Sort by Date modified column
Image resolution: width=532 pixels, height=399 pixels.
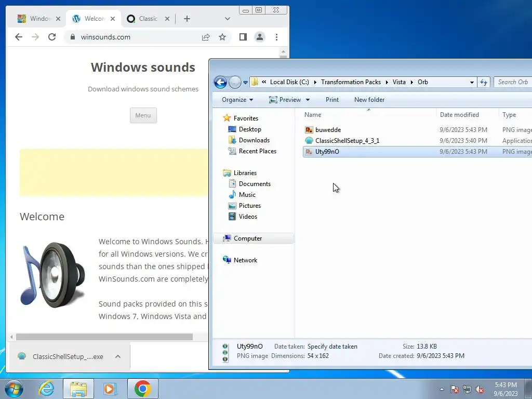click(468, 115)
